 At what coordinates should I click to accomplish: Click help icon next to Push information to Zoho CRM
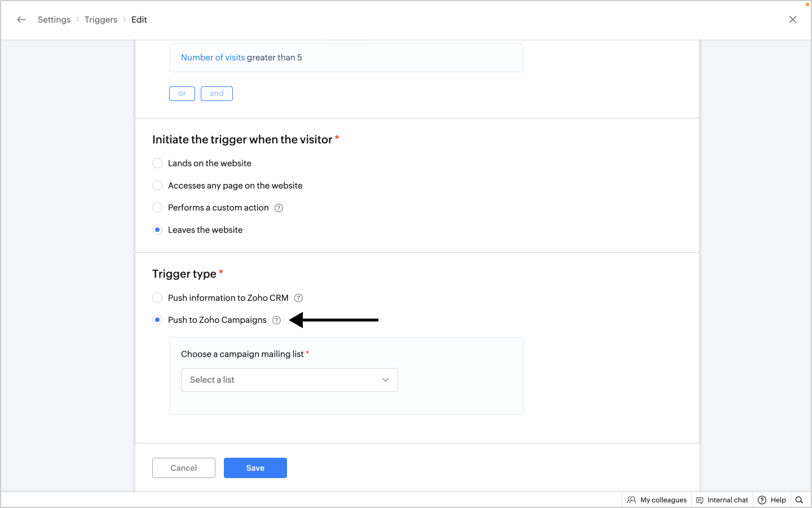click(x=299, y=298)
